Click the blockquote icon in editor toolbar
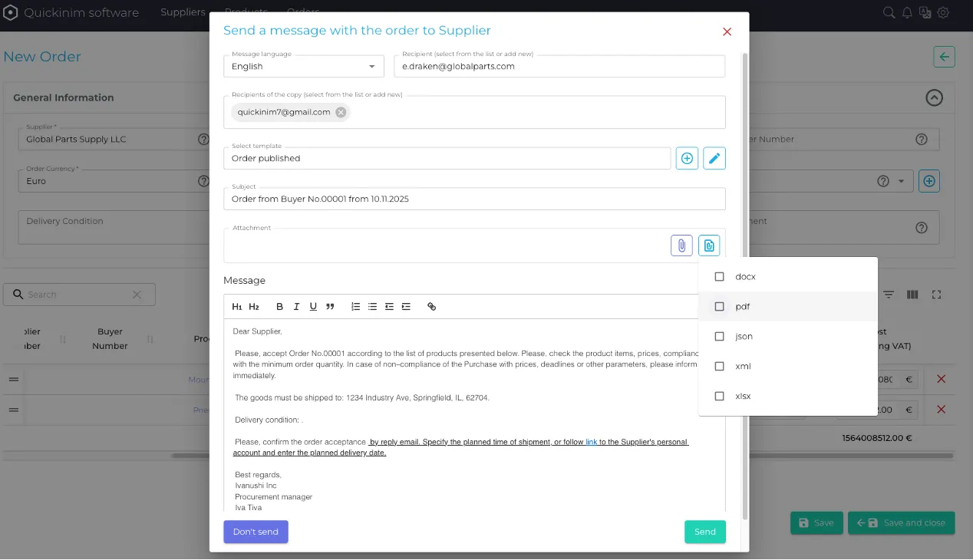The image size is (973, 560). (330, 307)
